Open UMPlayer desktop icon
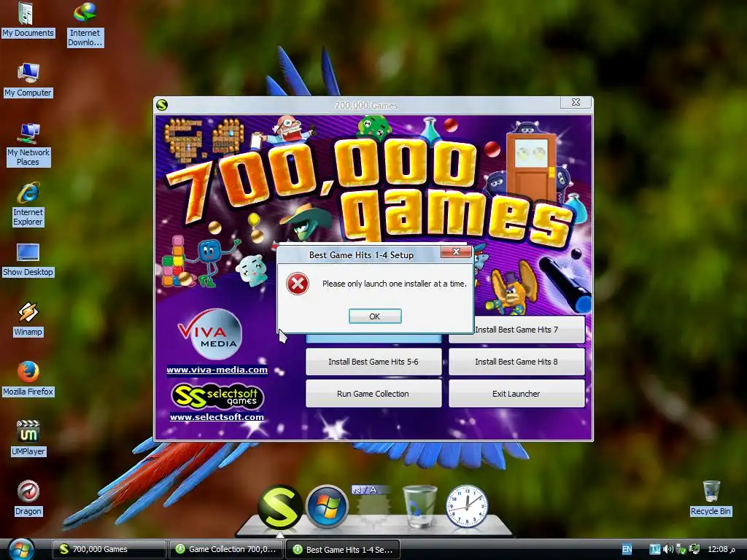747x560 pixels. pyautogui.click(x=28, y=438)
